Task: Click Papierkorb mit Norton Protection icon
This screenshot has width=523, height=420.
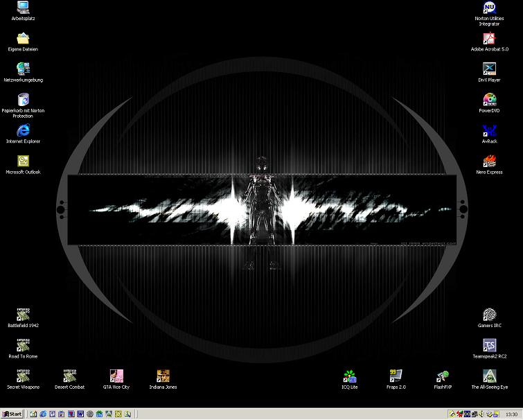Action: (x=23, y=99)
